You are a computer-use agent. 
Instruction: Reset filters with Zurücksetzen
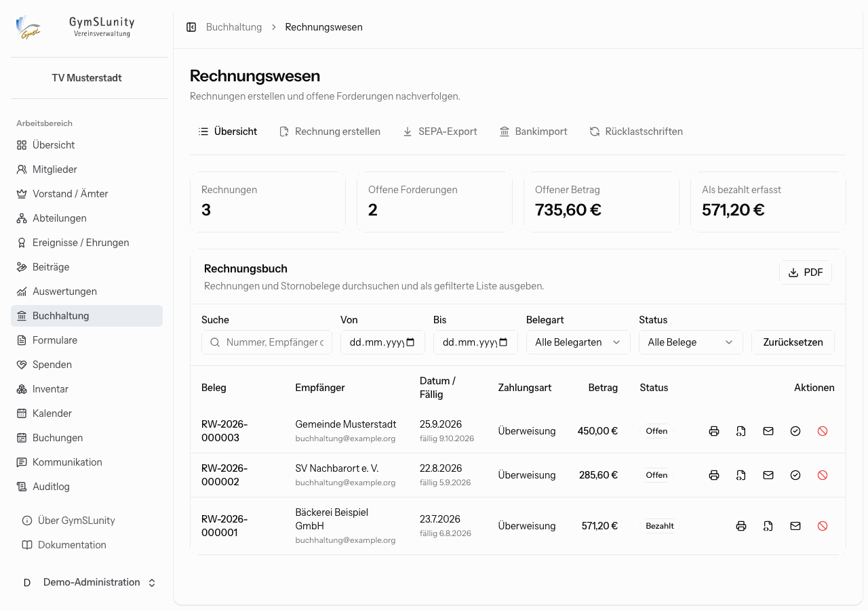click(x=793, y=342)
